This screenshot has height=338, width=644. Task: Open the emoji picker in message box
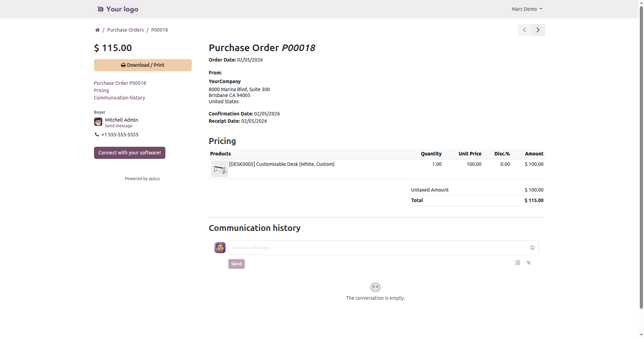[x=532, y=248]
